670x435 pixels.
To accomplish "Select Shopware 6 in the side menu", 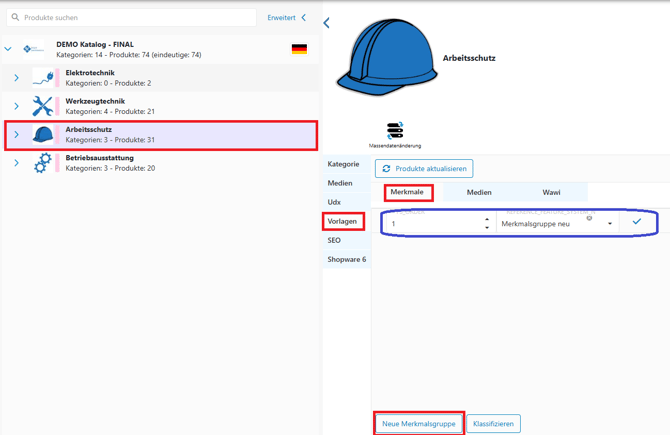I will (x=346, y=259).
